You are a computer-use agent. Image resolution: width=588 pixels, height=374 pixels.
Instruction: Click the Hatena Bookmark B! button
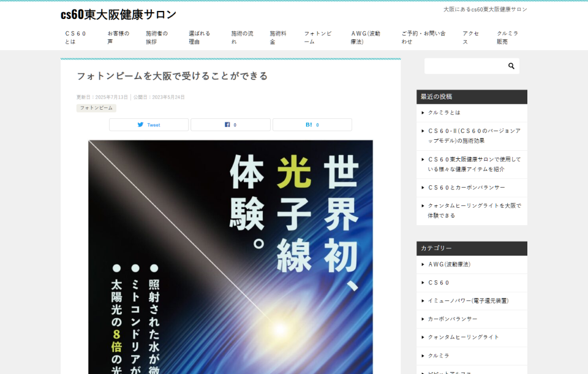[x=312, y=125]
